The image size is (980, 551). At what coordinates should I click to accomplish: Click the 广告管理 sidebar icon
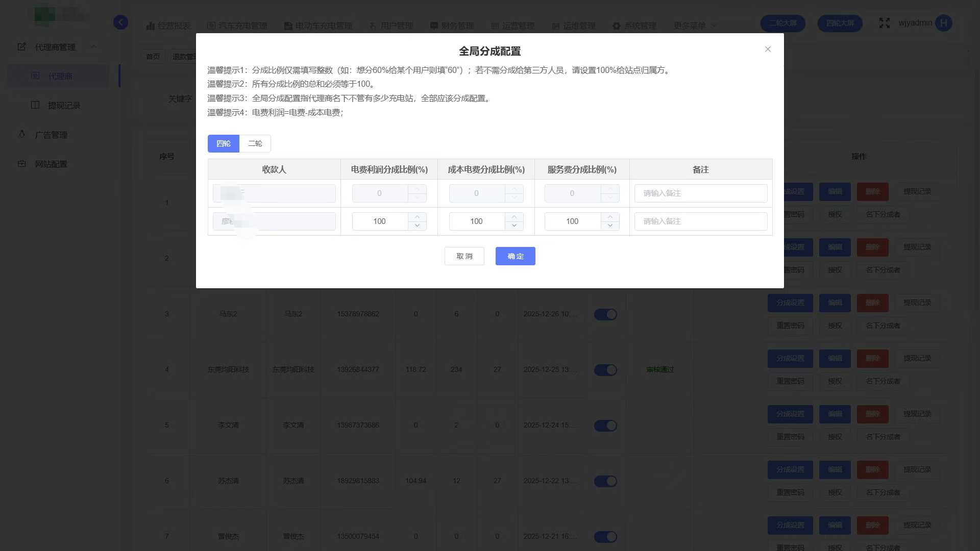coord(21,134)
